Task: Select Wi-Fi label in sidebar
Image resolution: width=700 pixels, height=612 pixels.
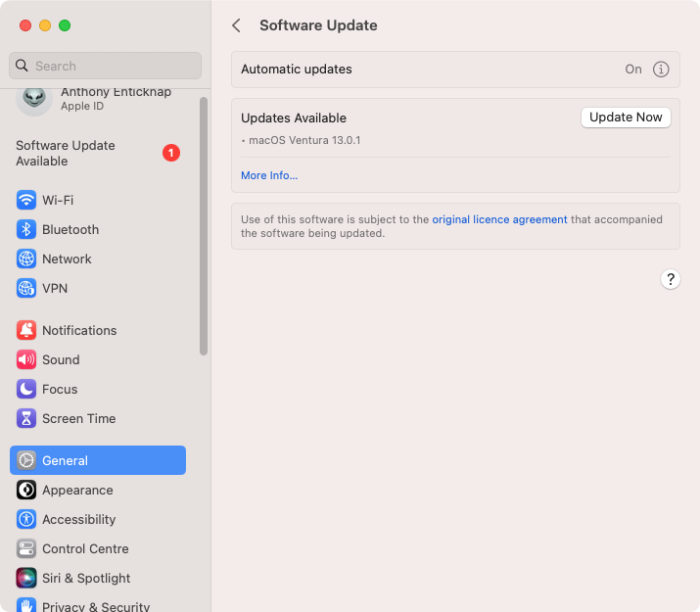Action: click(x=58, y=200)
